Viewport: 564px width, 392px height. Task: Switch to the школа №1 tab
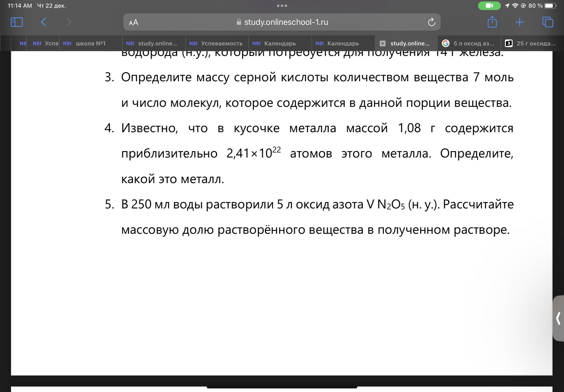pos(91,44)
